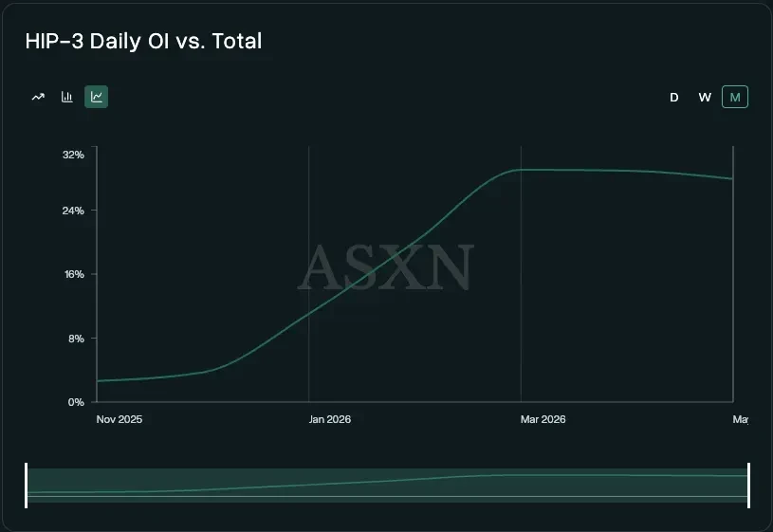Click the Jan 2026 x-axis label

coord(330,419)
